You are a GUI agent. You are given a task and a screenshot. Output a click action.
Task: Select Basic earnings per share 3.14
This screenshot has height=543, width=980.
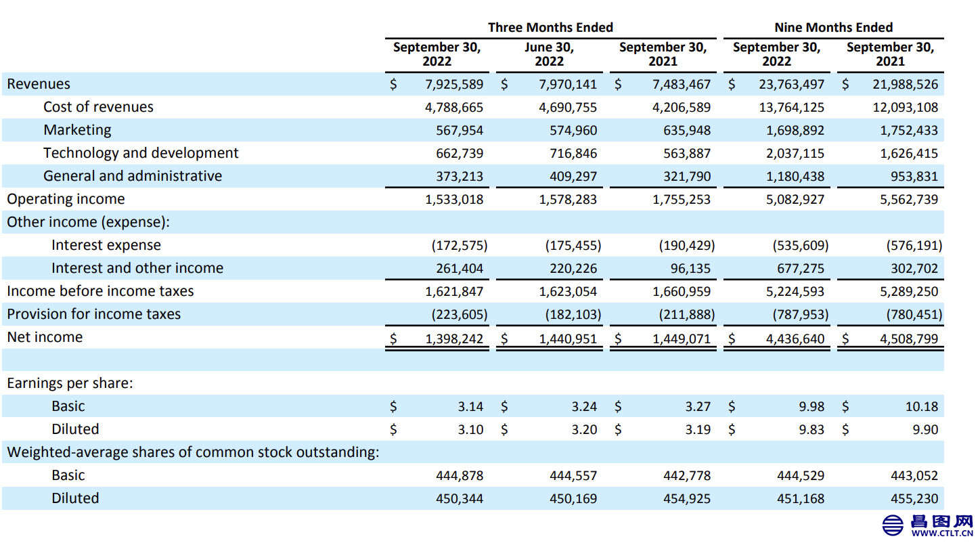[x=470, y=407]
